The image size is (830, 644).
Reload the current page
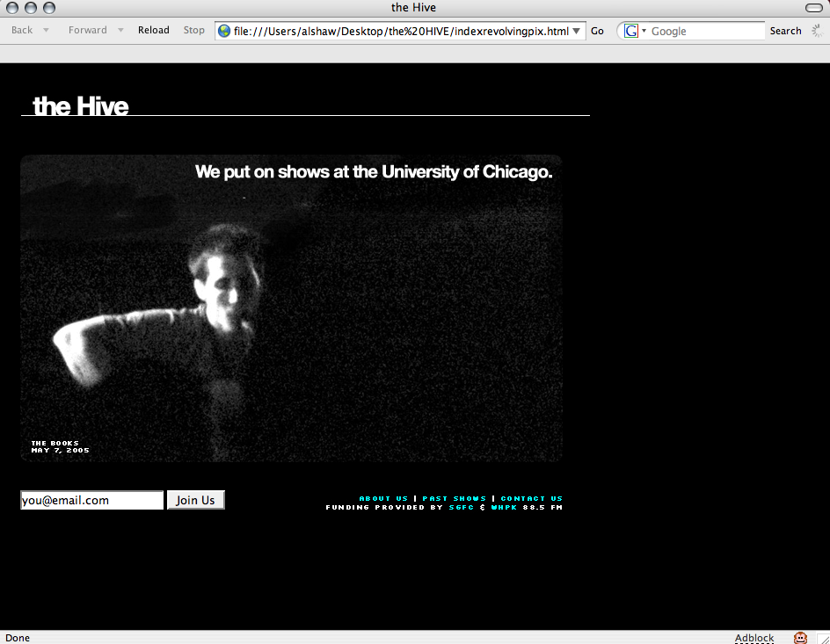point(154,30)
